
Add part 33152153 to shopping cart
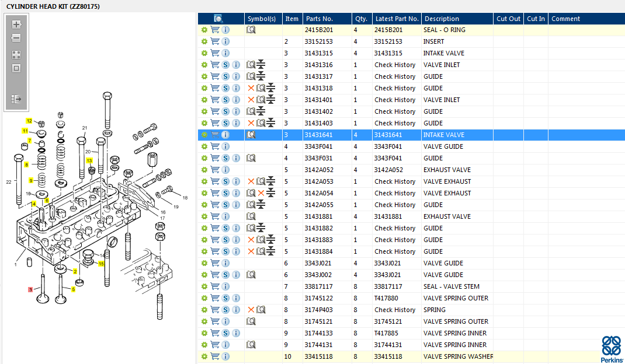coord(215,41)
